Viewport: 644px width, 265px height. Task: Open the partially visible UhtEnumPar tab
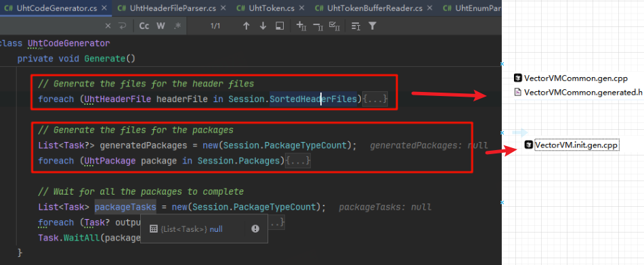click(472, 8)
